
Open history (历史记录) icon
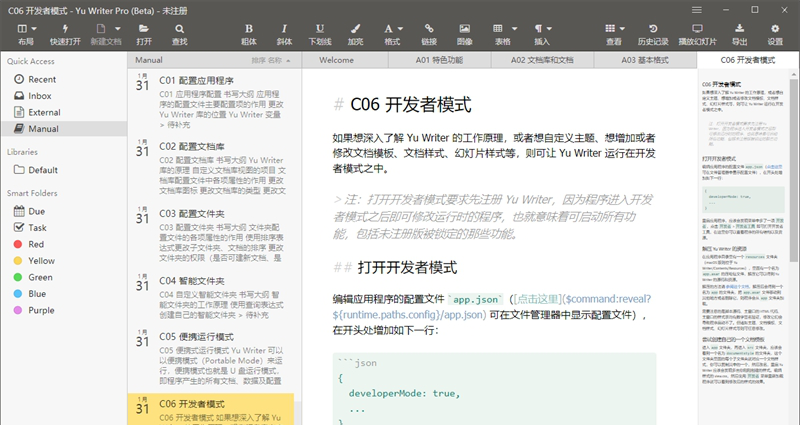tap(653, 29)
